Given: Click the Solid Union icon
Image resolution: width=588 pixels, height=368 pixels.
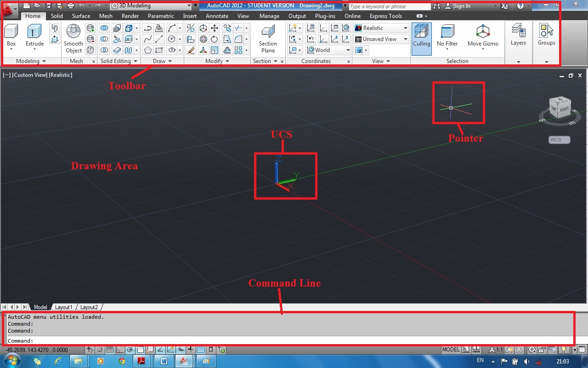Looking at the screenshot, I should [x=104, y=28].
